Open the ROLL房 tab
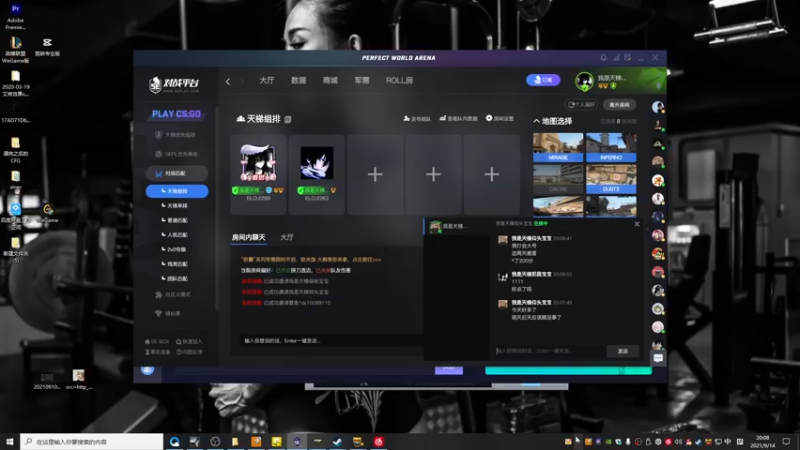 pyautogui.click(x=399, y=81)
